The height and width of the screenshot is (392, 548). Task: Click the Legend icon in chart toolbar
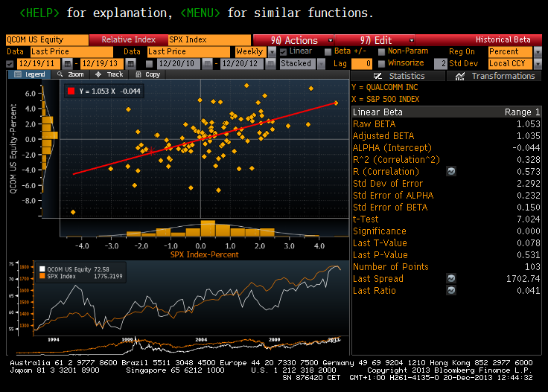click(18, 74)
